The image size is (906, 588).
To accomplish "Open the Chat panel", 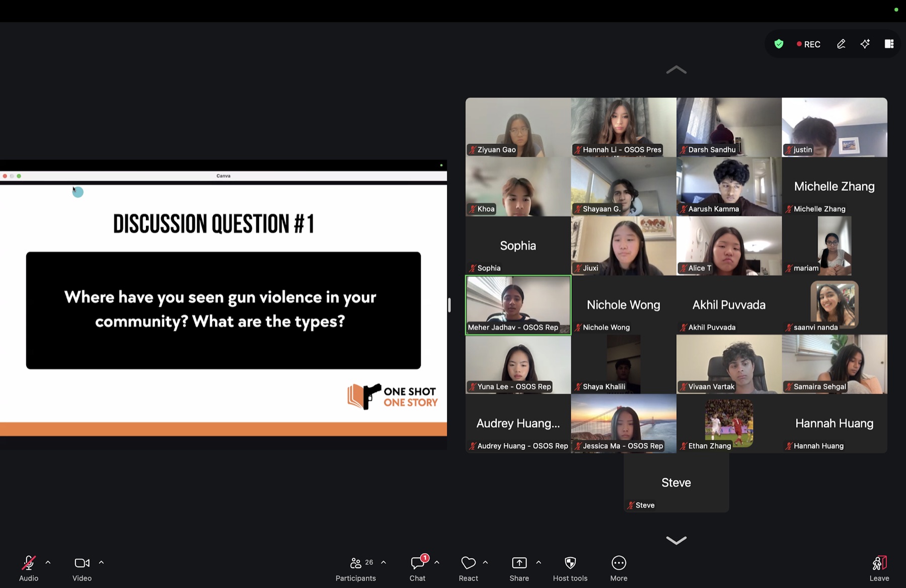I will tap(418, 568).
